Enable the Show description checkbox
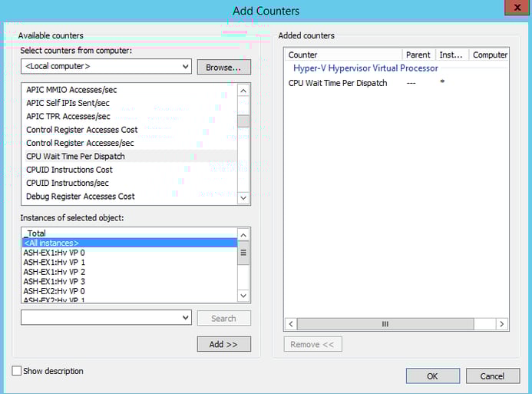The image size is (532, 394). tap(17, 371)
